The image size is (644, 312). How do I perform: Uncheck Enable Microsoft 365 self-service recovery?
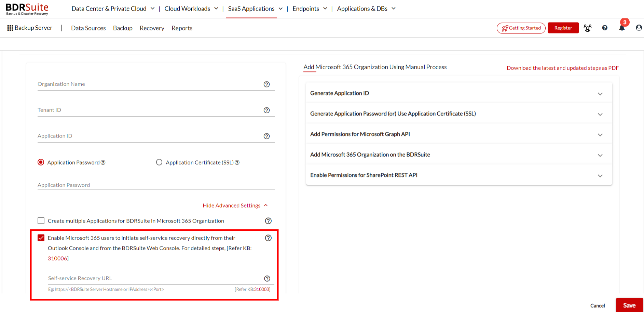coord(41,238)
